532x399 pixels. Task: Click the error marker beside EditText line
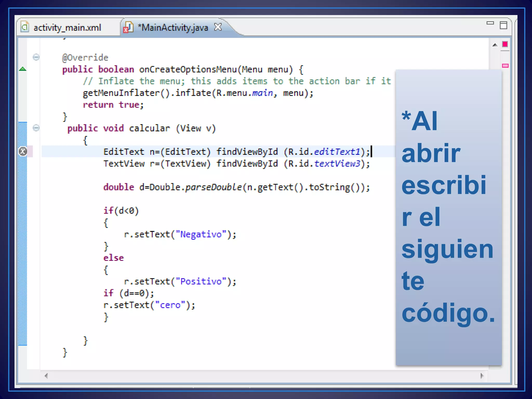pos(23,151)
